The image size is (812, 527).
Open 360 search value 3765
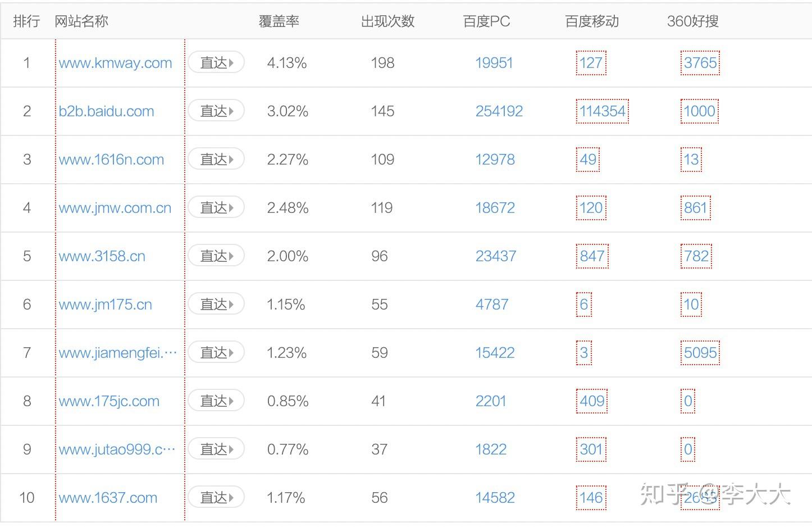pos(700,63)
